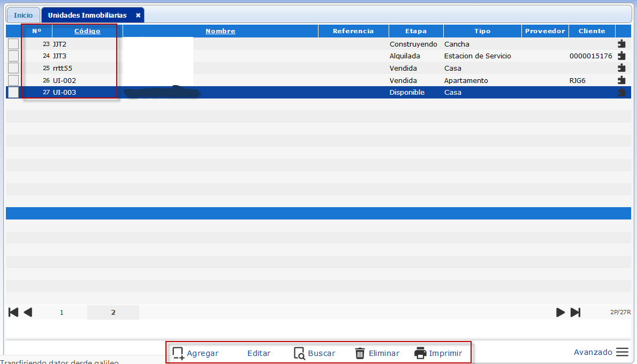Click the Etapa column header
Image resolution: width=637 pixels, height=364 pixels.
416,31
